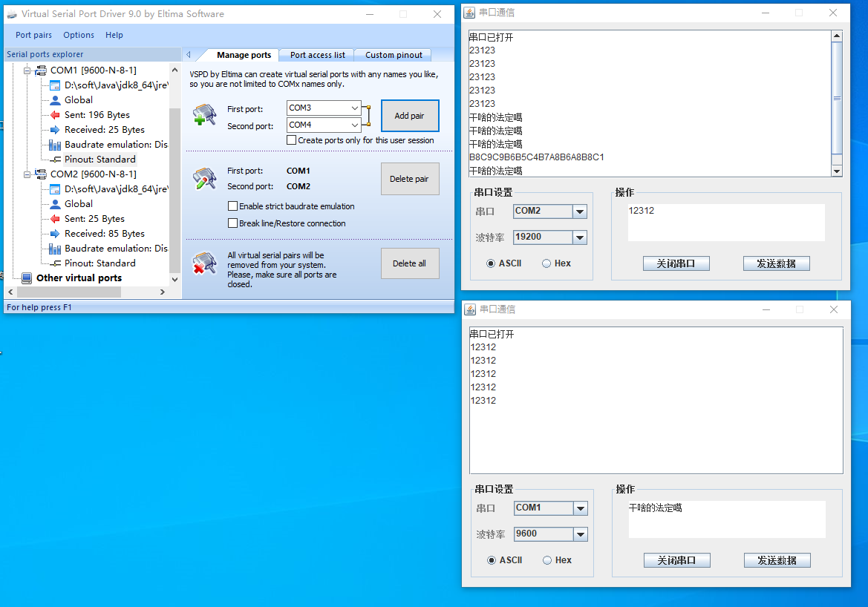Switch to the Custom pinout tab
The image size is (868, 607).
pos(394,55)
